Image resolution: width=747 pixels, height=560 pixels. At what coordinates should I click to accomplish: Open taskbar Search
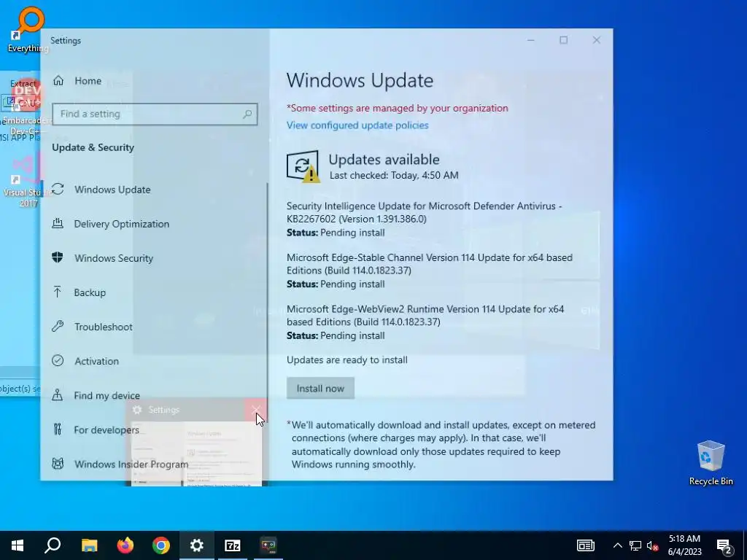click(53, 545)
